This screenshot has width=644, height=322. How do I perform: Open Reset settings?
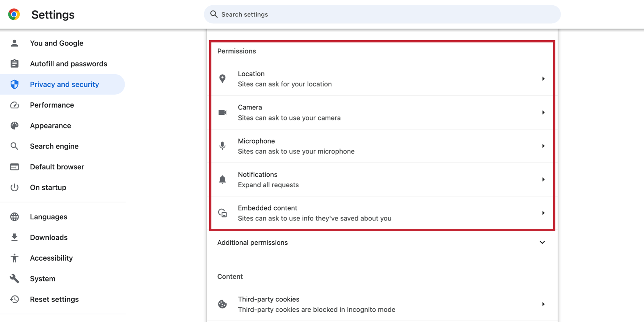(54, 299)
